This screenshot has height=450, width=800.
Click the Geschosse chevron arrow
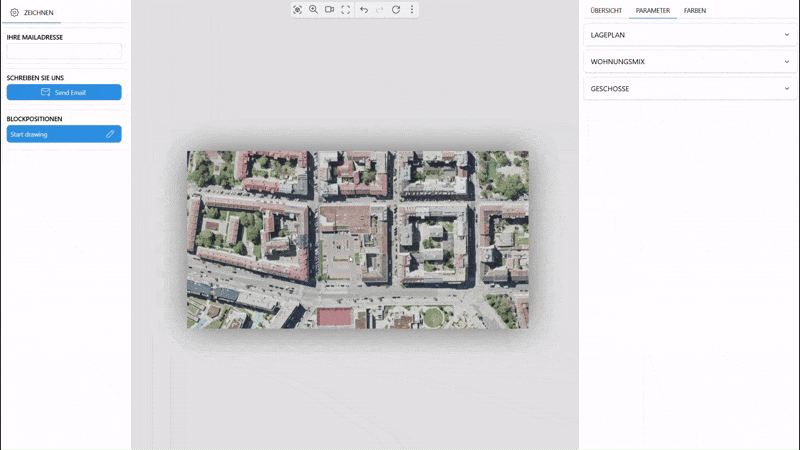pos(787,89)
